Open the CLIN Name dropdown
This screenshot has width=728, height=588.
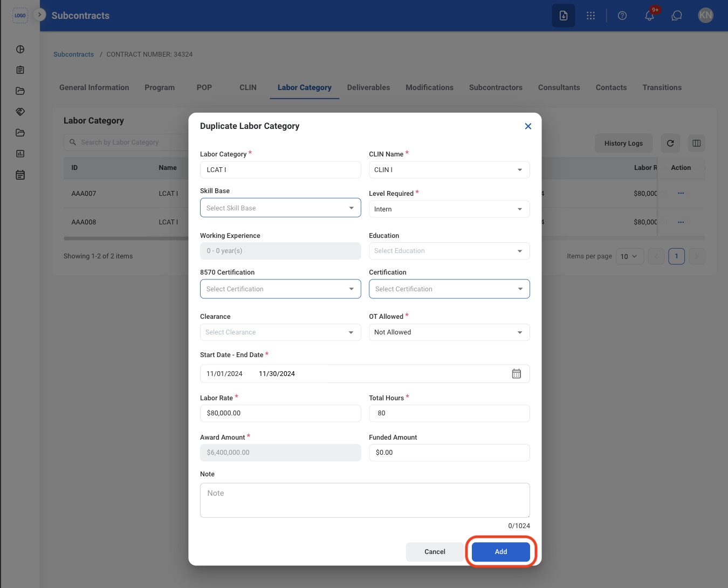(449, 170)
